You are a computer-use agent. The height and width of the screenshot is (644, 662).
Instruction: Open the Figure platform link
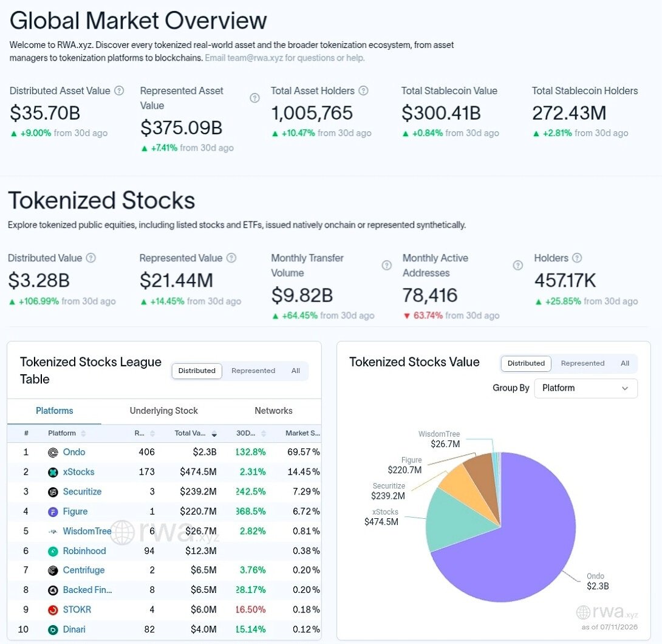click(x=75, y=512)
